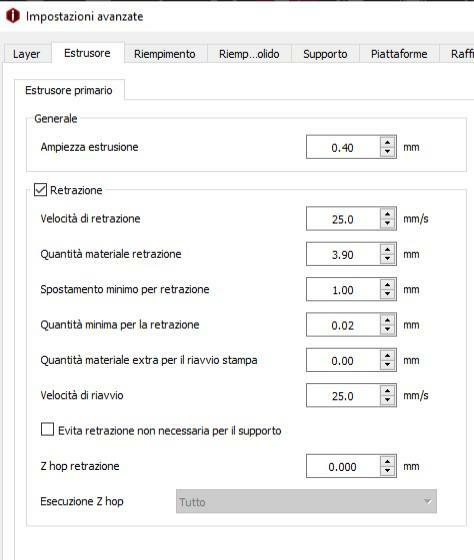Image resolution: width=474 pixels, height=560 pixels.
Task: Increase Quantità minima per la retrazione value
Action: [388, 320]
